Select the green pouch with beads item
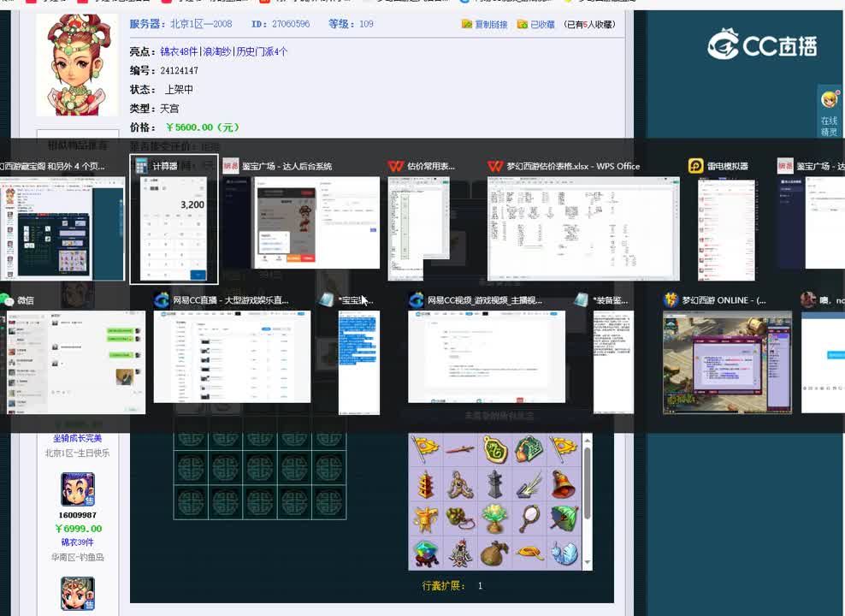Viewport: 845px width, 616px height. pyautogui.click(x=459, y=519)
